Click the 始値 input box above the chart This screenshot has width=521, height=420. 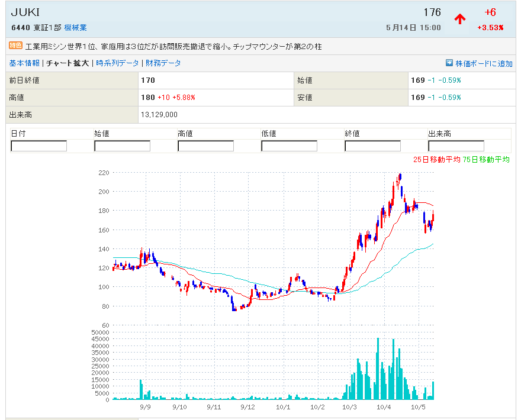point(123,146)
